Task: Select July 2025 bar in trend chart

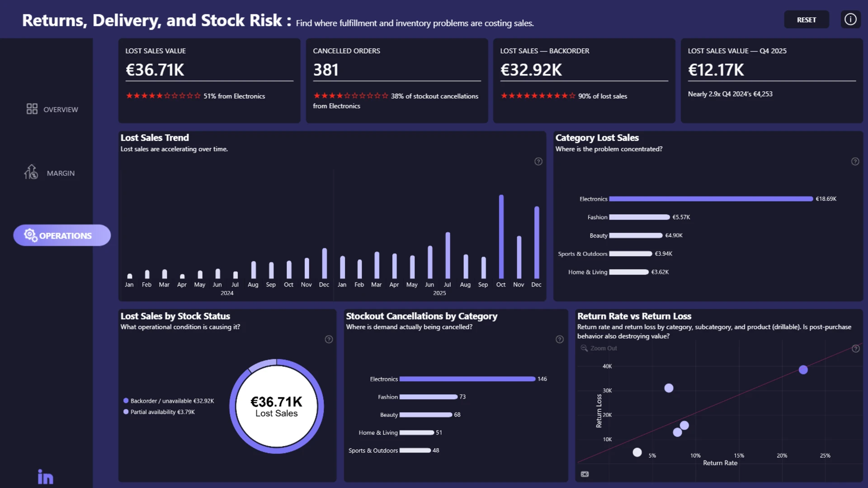Action: (448, 255)
